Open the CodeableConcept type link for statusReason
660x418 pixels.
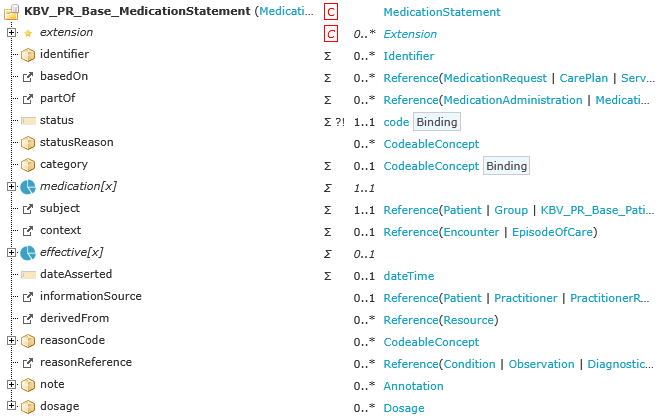431,144
